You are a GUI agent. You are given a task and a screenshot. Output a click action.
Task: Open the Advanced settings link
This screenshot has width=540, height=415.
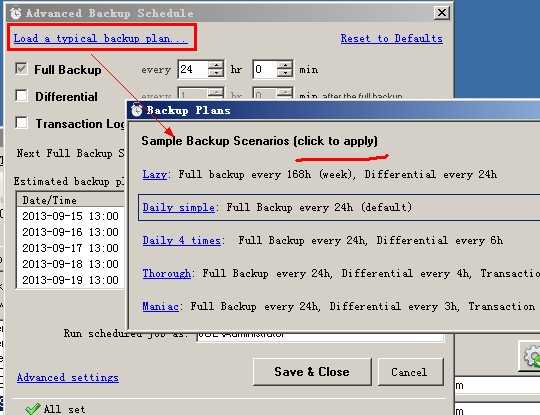pyautogui.click(x=68, y=377)
